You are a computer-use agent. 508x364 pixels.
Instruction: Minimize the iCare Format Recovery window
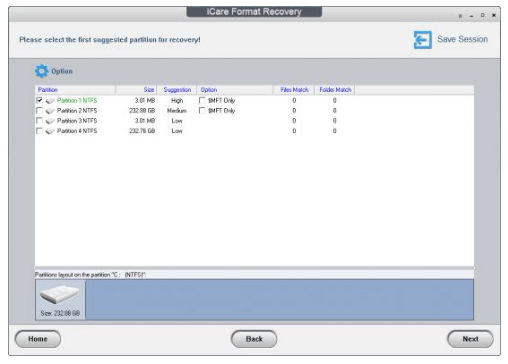(471, 16)
